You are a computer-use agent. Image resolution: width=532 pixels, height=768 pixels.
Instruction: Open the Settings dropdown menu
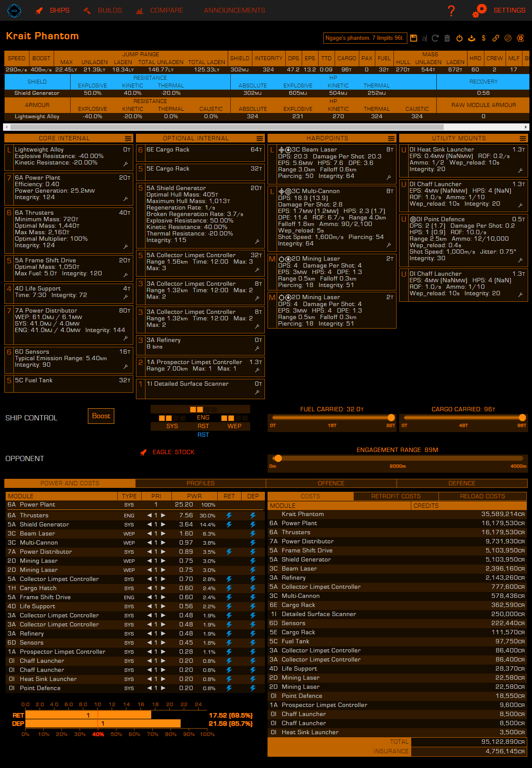coord(499,10)
